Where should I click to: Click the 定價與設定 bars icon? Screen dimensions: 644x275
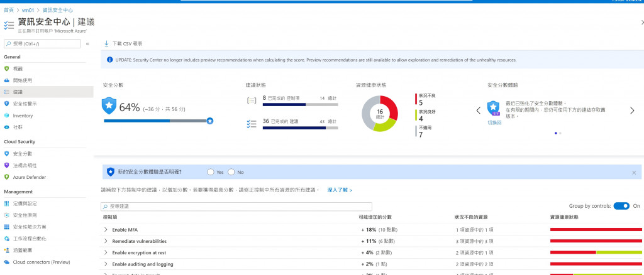(x=6, y=203)
